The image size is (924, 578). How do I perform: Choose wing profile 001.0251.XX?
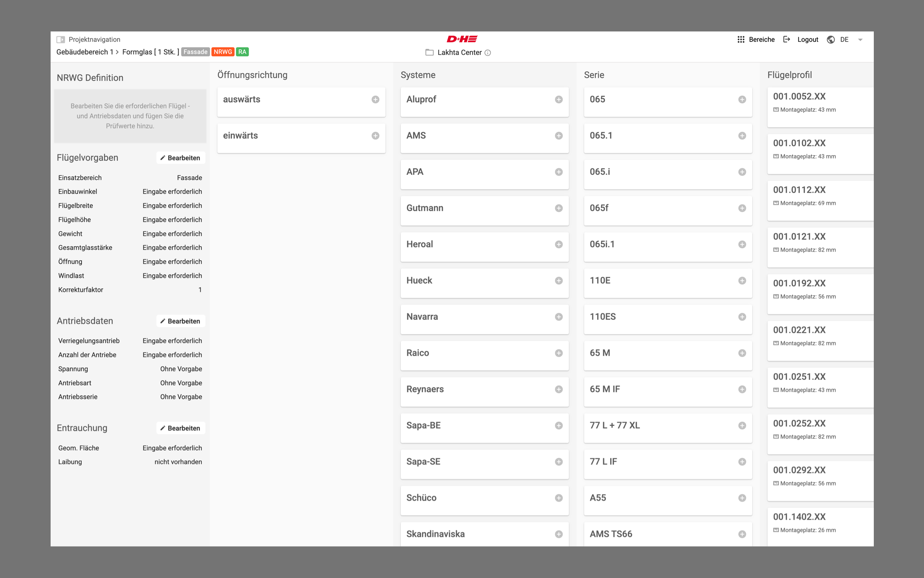pos(820,387)
